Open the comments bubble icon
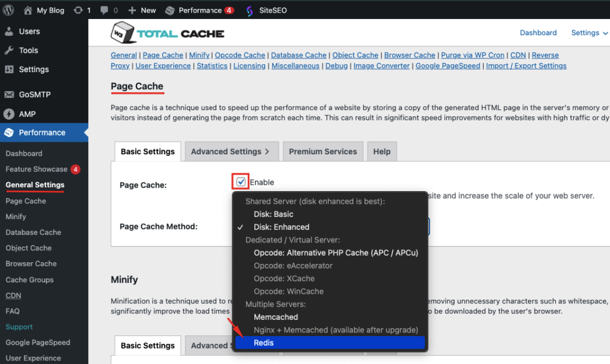Screen dimensions: 610x364 coord(104,10)
